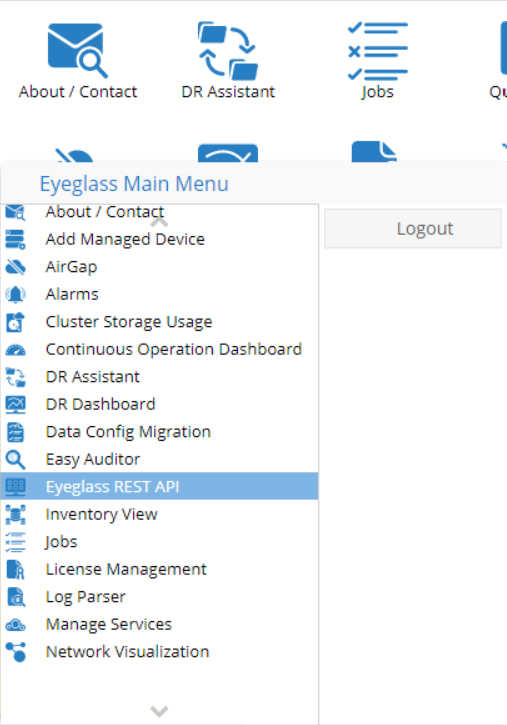Click the Network Visualization nodes icon
The width and height of the screenshot is (507, 725).
click(15, 652)
